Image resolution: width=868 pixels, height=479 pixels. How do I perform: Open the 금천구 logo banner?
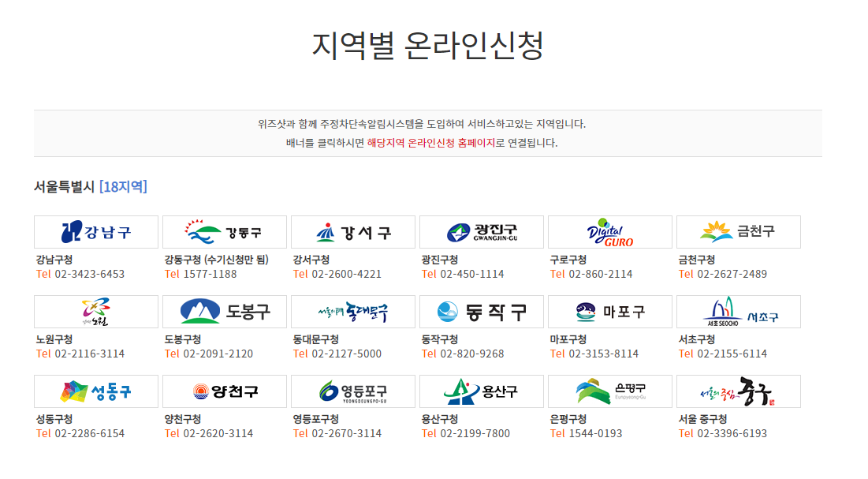pyautogui.click(x=739, y=232)
